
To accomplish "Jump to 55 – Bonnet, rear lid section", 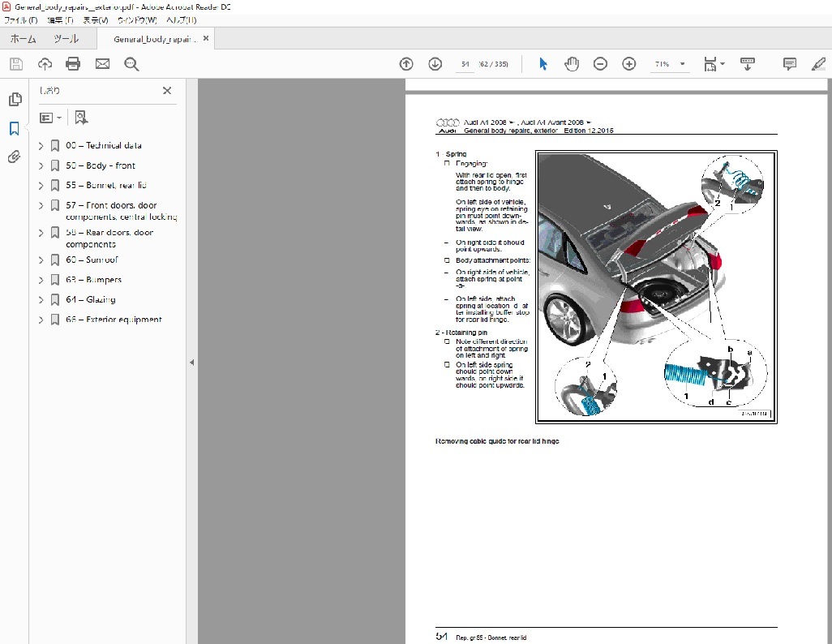I will [106, 185].
